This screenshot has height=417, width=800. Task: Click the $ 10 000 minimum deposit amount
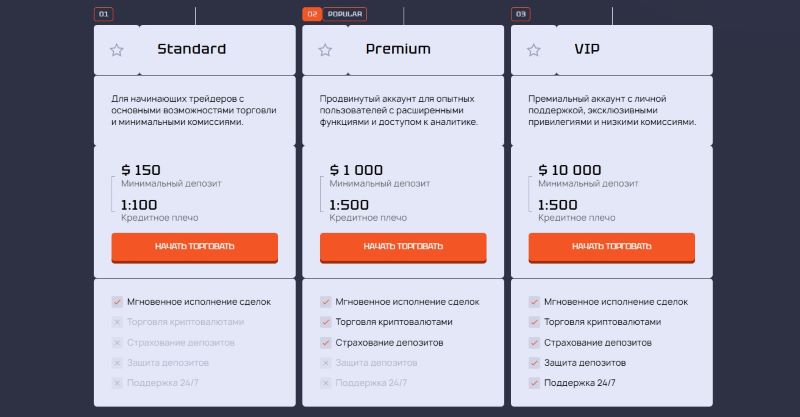click(569, 170)
